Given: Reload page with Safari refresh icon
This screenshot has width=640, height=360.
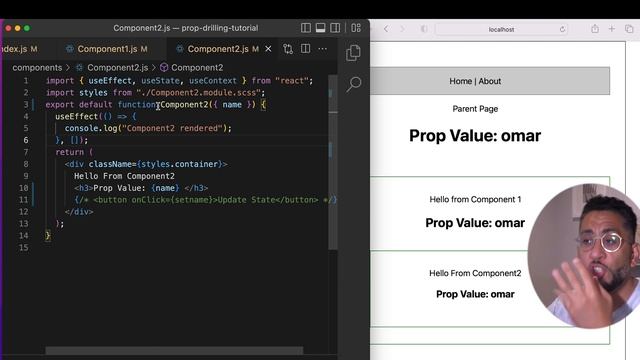Looking at the screenshot, I should pos(562,29).
